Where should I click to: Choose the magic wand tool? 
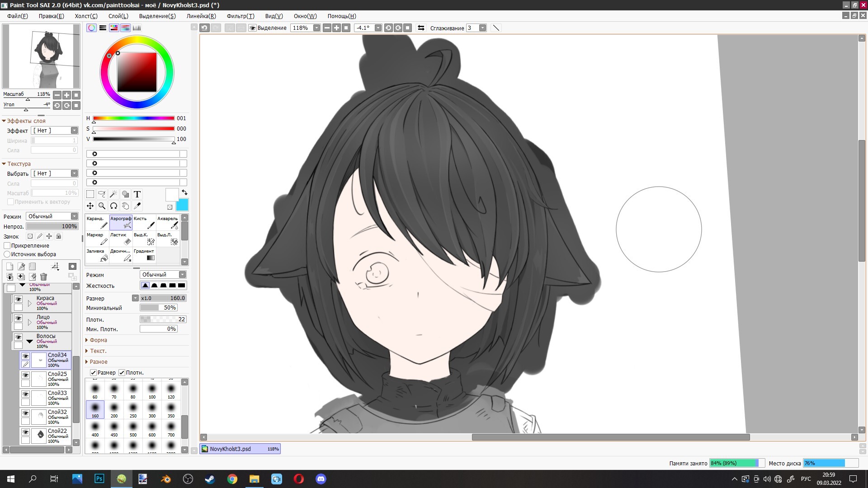tap(113, 194)
